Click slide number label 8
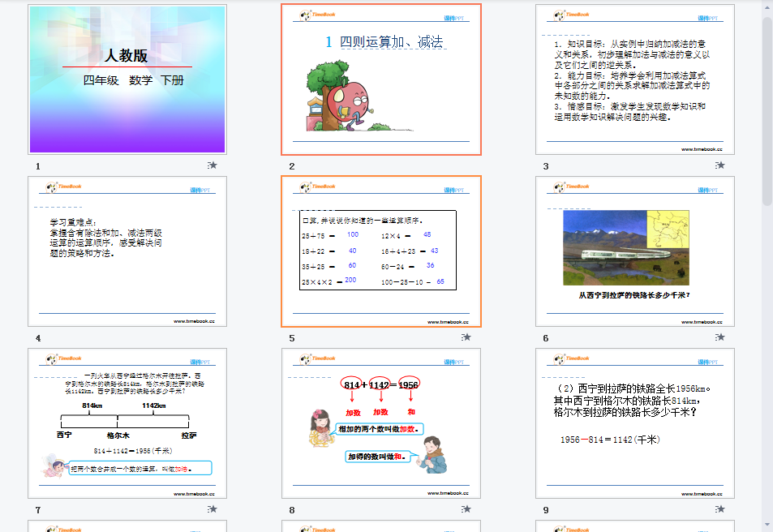 [x=292, y=510]
